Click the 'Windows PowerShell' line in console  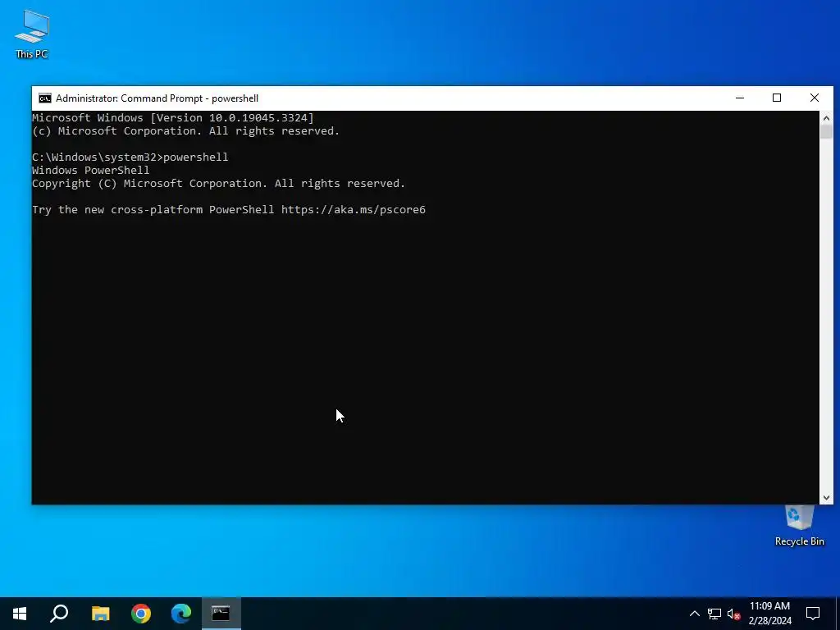(90, 171)
